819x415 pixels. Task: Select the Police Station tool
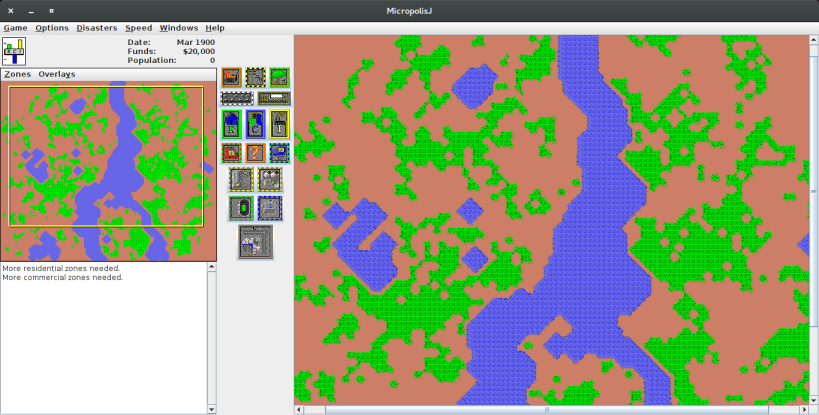click(x=279, y=153)
